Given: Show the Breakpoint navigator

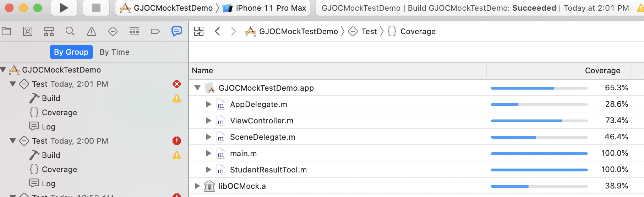Looking at the screenshot, I should click(x=155, y=31).
